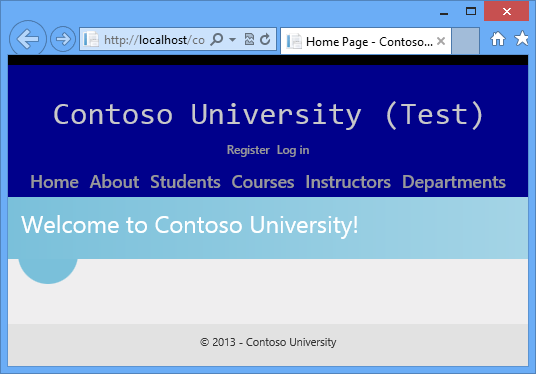Open the Departments nav menu item
The image size is (536, 374).
pos(454,182)
